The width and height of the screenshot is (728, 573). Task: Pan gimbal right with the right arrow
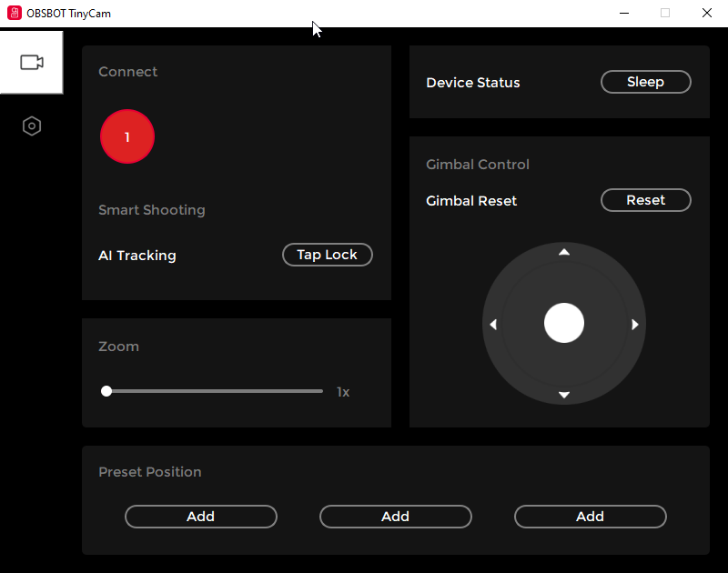(634, 325)
